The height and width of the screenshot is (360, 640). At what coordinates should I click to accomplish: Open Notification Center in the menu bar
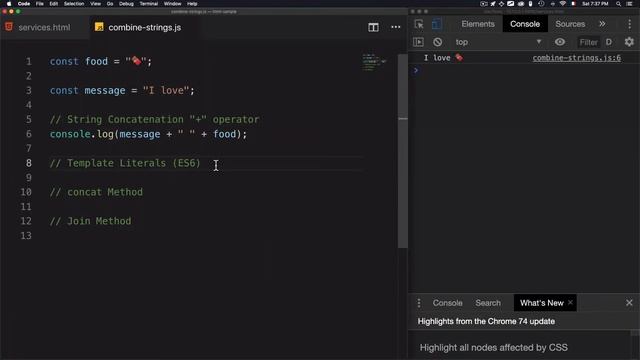pyautogui.click(x=629, y=4)
